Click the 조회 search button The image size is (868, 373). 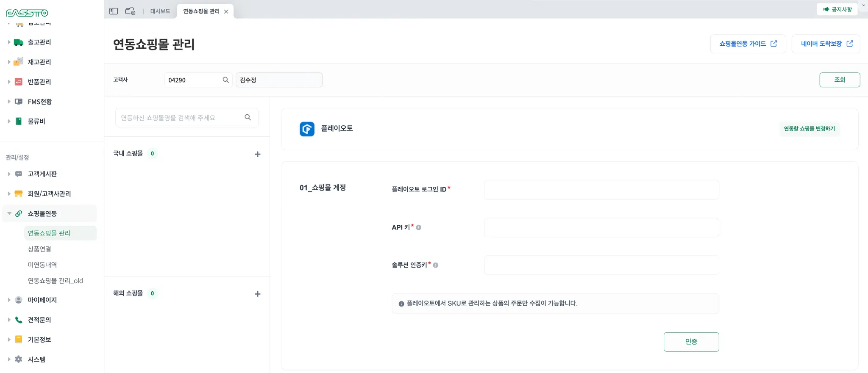[x=840, y=80]
